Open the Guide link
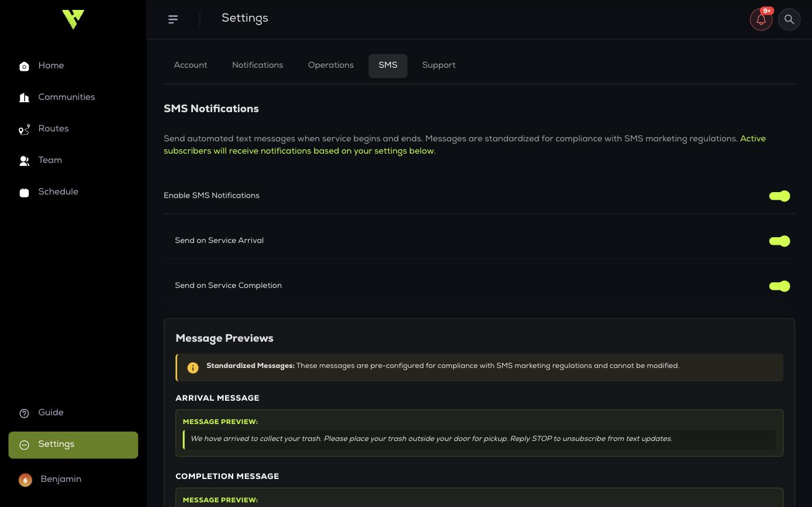812x507 pixels. tap(73, 413)
